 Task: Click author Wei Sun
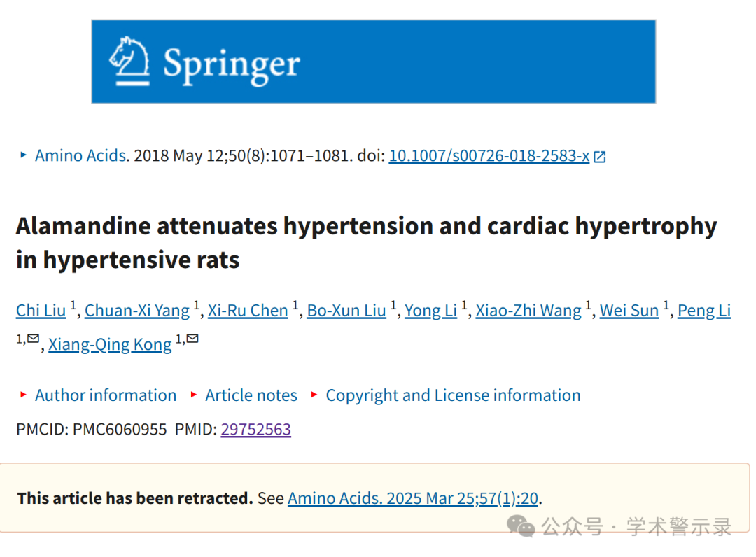coord(629,311)
